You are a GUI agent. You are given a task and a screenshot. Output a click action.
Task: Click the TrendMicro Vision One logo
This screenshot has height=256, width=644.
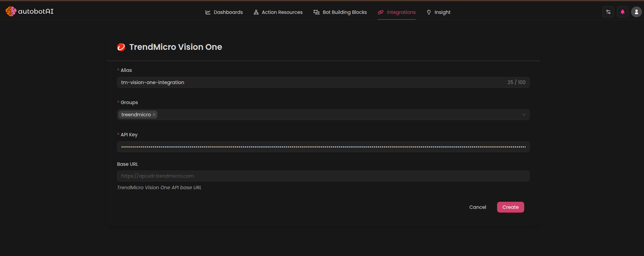point(121,47)
